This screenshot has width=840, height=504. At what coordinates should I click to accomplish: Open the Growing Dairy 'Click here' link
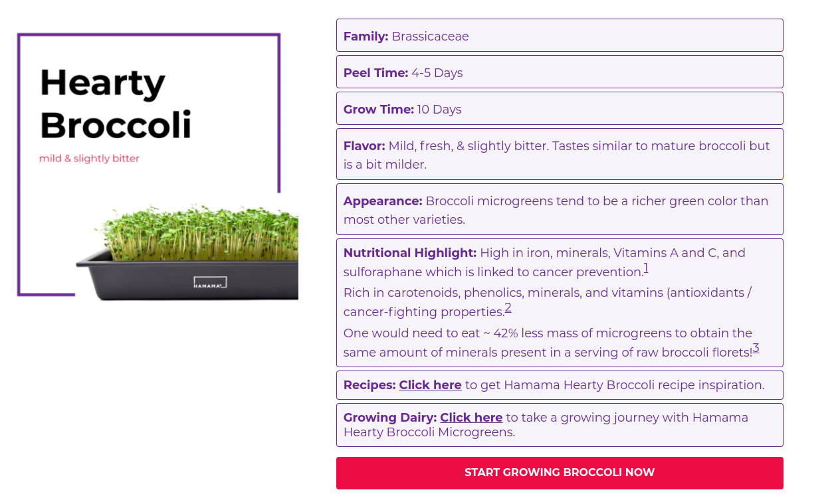(471, 418)
